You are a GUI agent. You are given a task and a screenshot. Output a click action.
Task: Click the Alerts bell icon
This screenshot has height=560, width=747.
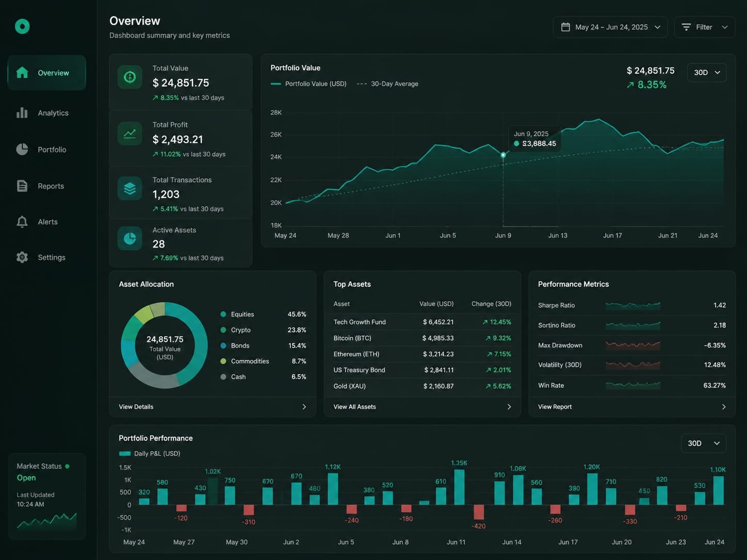[x=22, y=222]
